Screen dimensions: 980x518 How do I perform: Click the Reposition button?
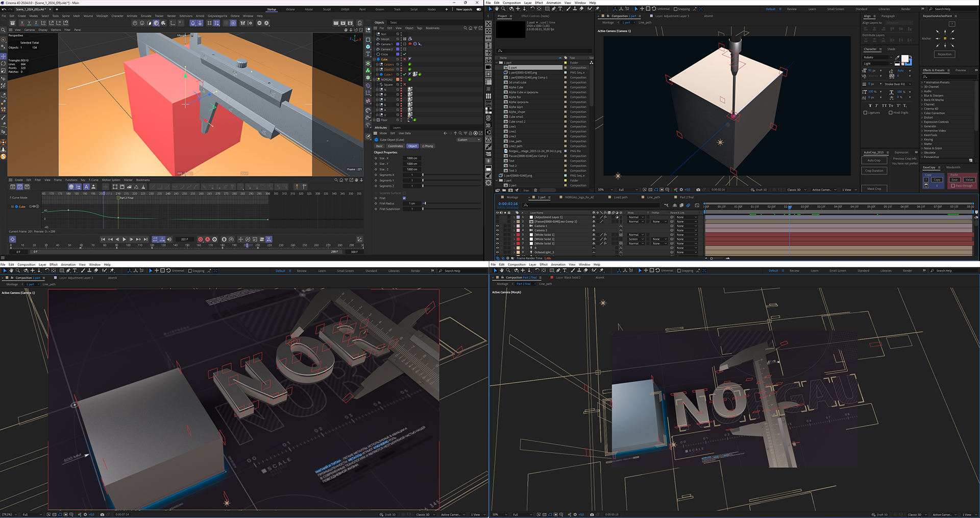(944, 54)
